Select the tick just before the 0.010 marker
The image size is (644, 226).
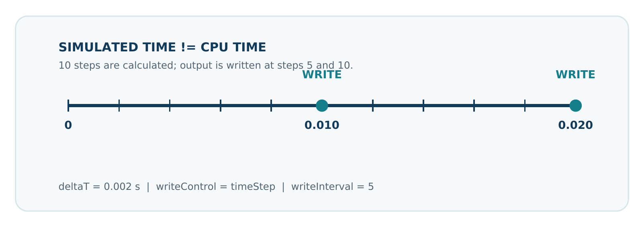(x=271, y=106)
